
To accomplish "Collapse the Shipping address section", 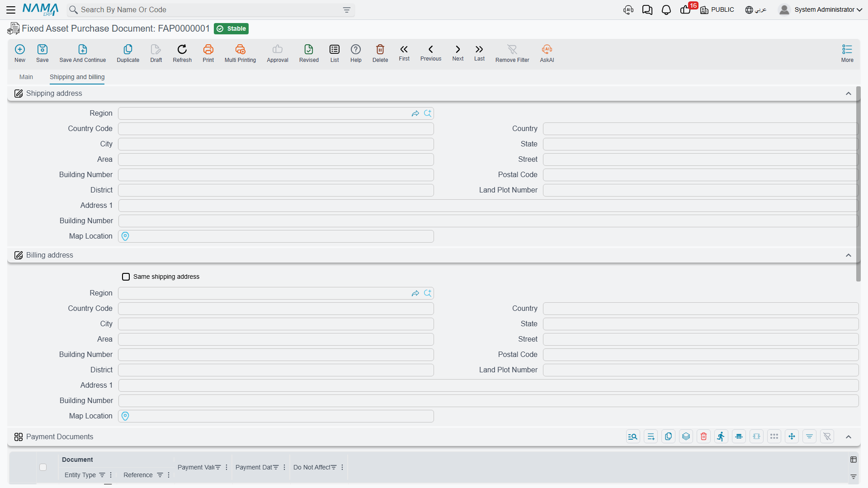I will click(x=849, y=94).
